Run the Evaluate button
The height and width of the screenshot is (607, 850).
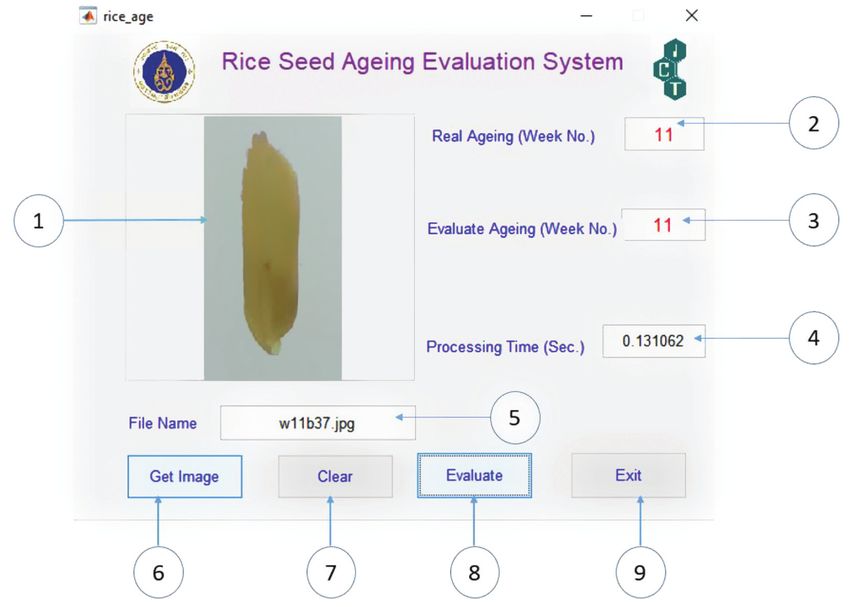474,476
